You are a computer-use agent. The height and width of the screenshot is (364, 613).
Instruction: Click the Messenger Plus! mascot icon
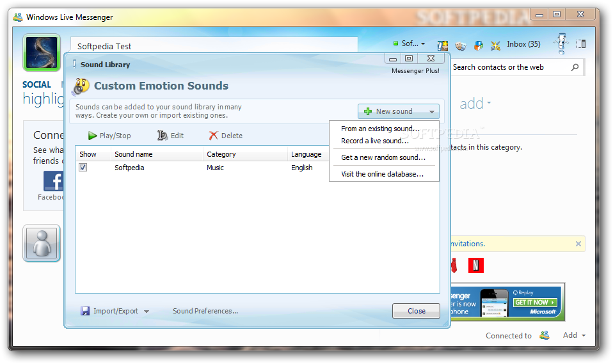pos(561,44)
